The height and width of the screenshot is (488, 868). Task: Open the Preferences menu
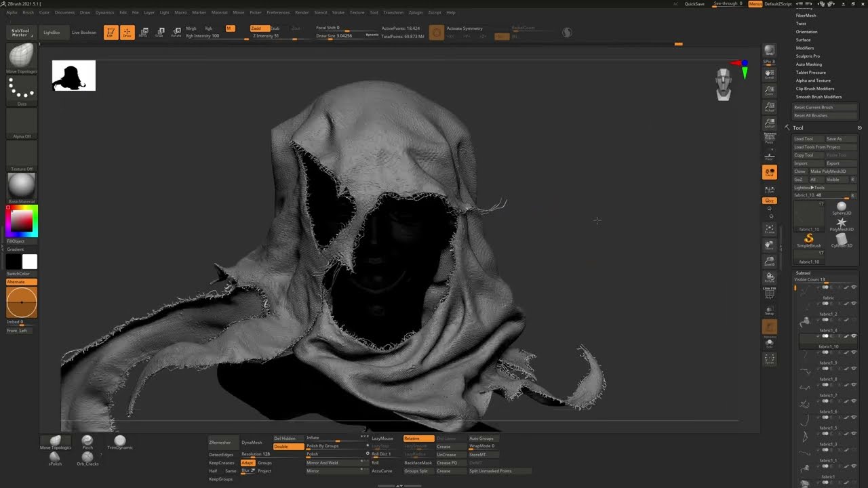coord(278,12)
